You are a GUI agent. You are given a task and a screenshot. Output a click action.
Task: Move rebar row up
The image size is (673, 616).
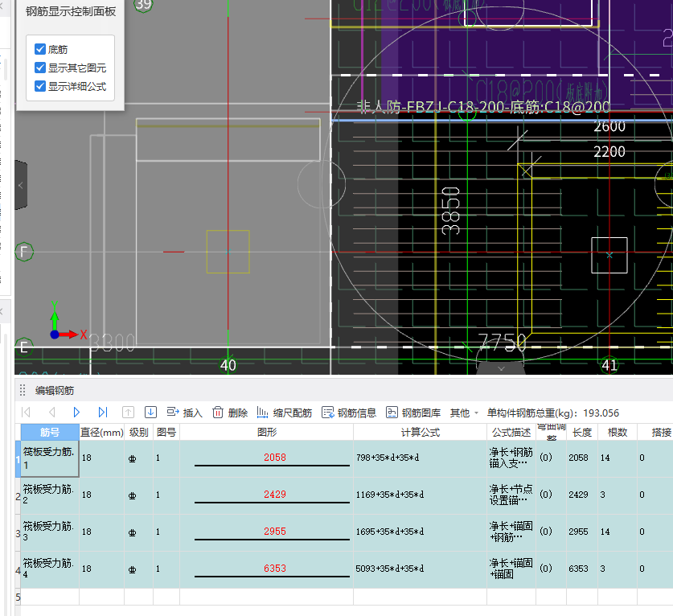(128, 413)
